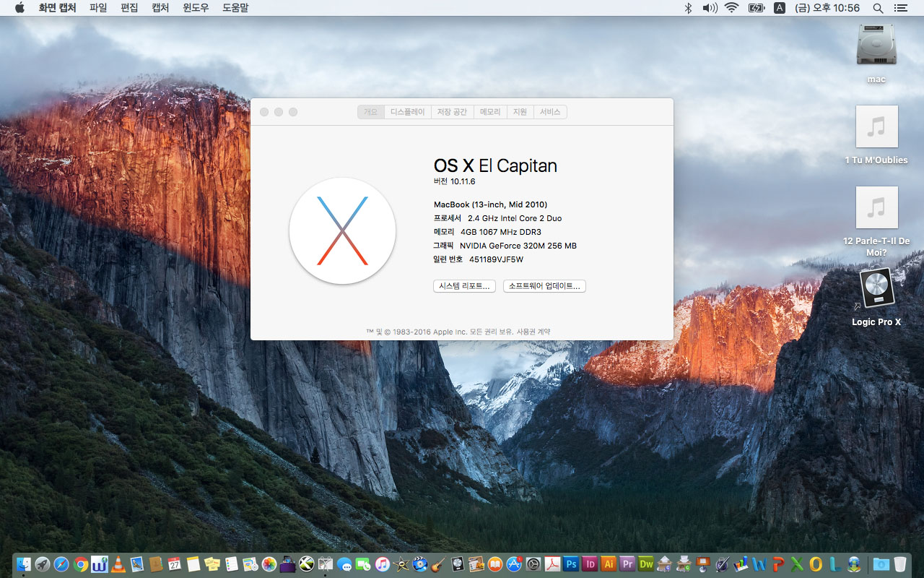Click the 시스템 리포트 button
The width and height of the screenshot is (924, 578).
(x=464, y=286)
